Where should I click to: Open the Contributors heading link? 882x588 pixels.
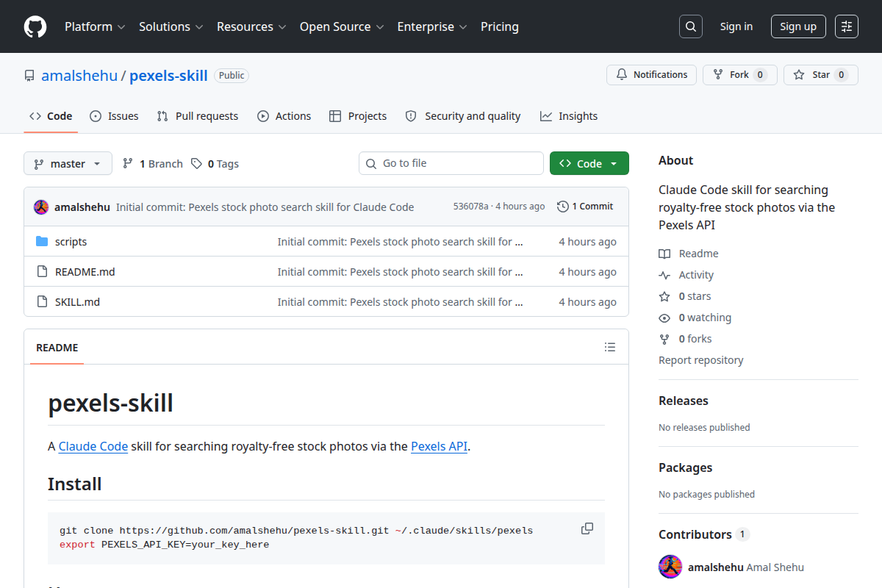pyautogui.click(x=703, y=534)
